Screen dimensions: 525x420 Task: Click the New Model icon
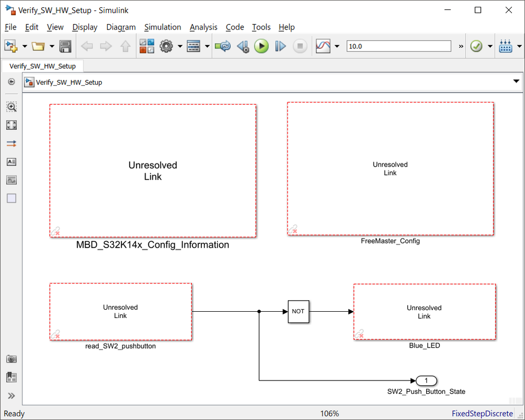[11, 46]
